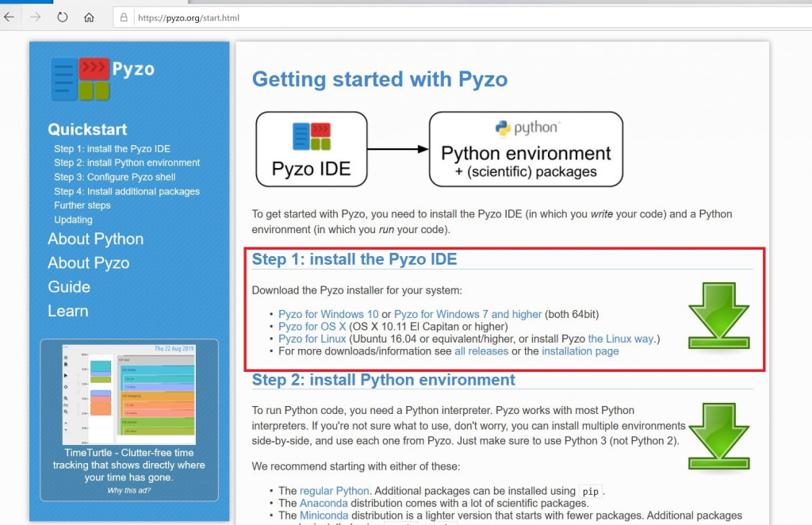Download Pyzo for Windows 7 and higher

pyautogui.click(x=468, y=314)
